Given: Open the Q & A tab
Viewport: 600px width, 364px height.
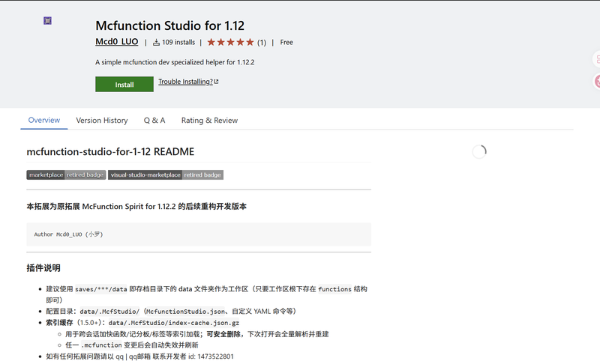Looking at the screenshot, I should point(154,121).
